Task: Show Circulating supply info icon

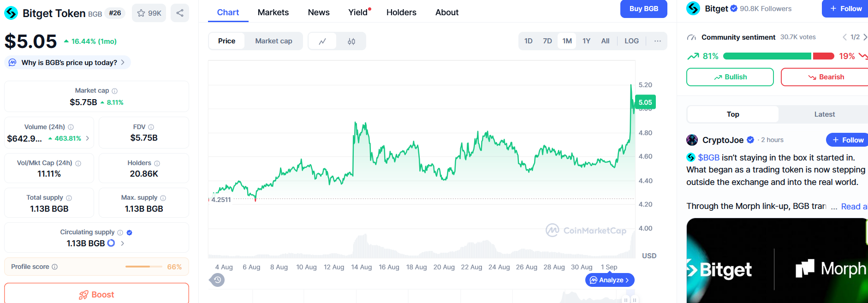Action: point(120,232)
